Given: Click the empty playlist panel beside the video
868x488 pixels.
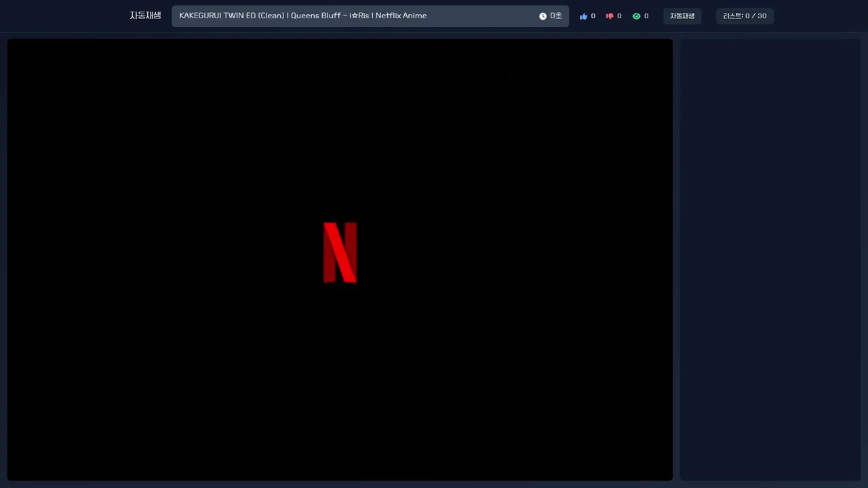Looking at the screenshot, I should (x=770, y=260).
